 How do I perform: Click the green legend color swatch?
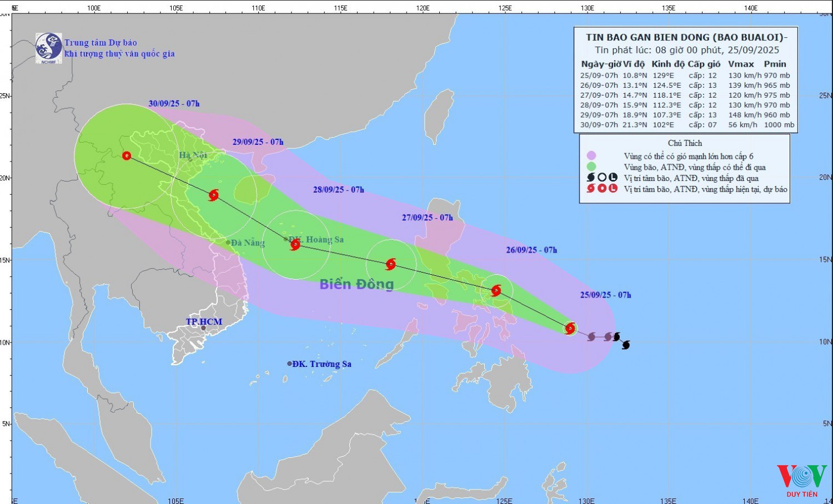(x=591, y=167)
